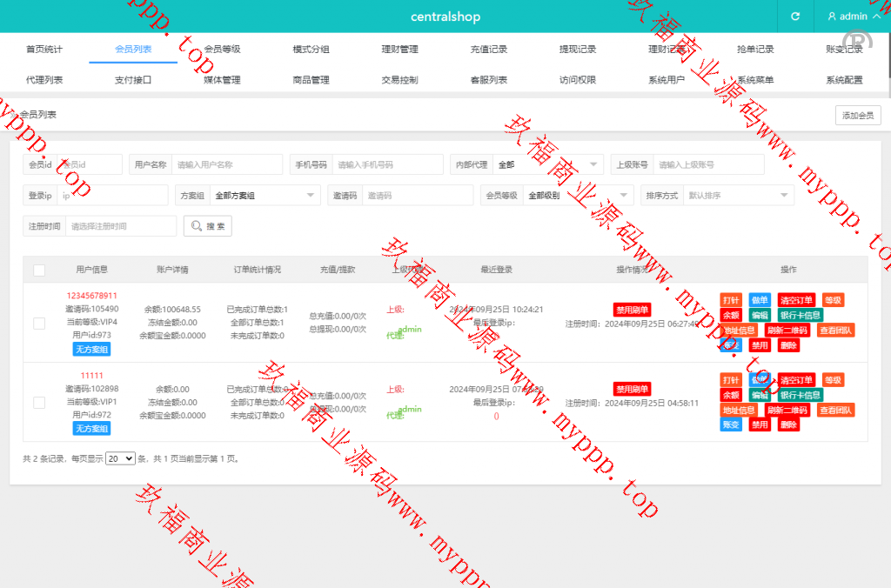
Task: Click the search button with magnifier icon
Action: coord(207,226)
